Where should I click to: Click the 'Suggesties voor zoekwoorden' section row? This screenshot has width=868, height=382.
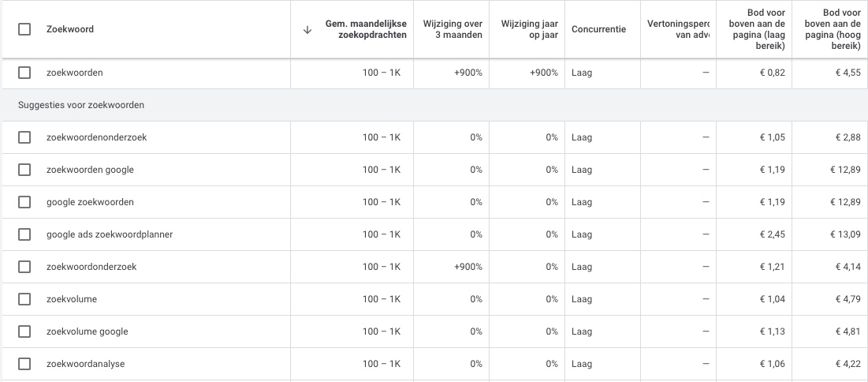tap(81, 105)
